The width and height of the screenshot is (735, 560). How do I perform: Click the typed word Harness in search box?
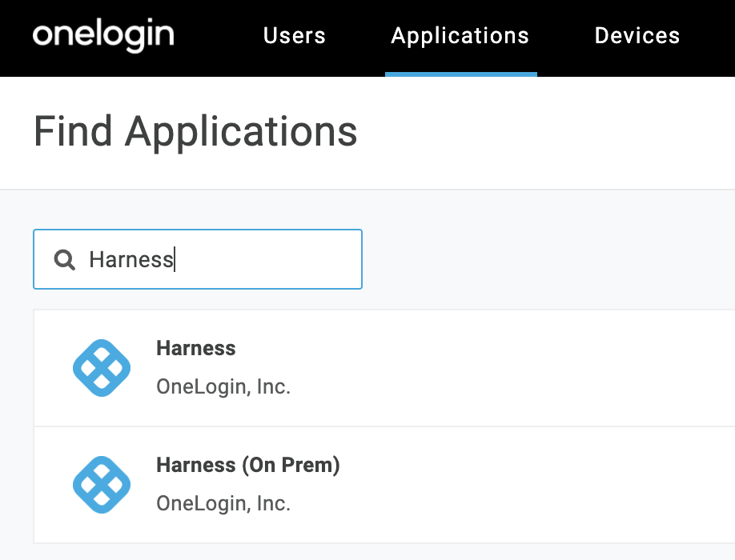131,259
